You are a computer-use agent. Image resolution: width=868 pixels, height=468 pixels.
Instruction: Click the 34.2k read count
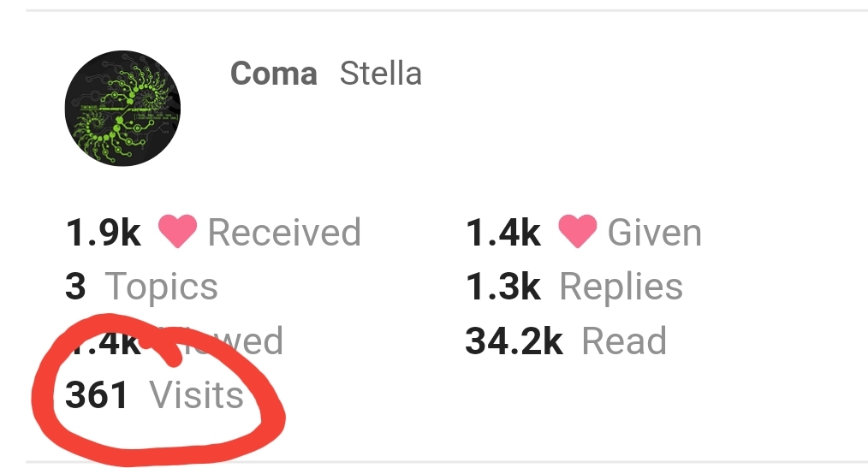tap(514, 341)
